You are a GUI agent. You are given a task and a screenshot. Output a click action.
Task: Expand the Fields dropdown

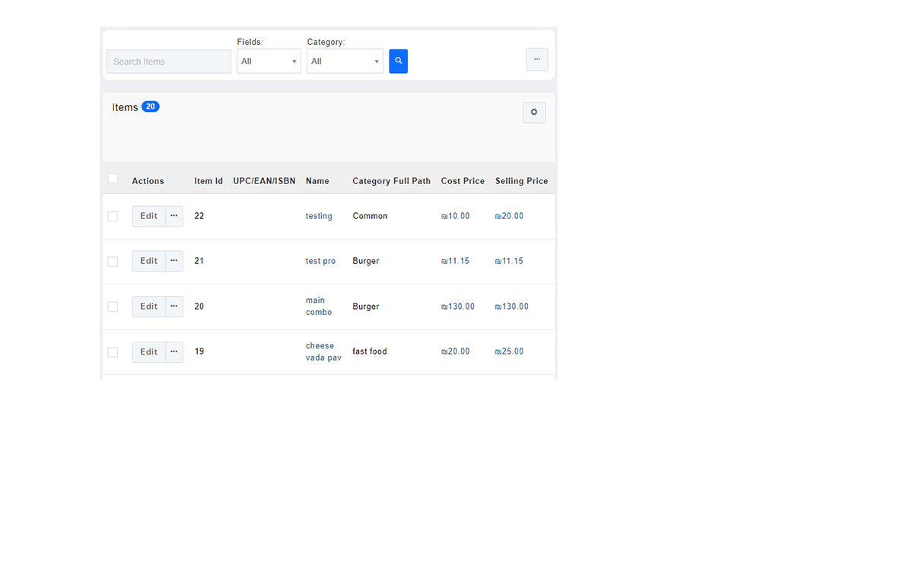269,62
